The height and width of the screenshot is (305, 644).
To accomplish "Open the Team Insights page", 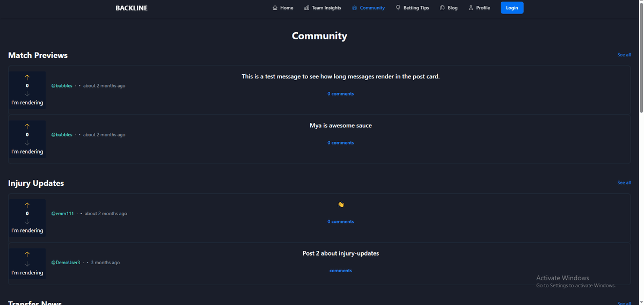I will [323, 8].
